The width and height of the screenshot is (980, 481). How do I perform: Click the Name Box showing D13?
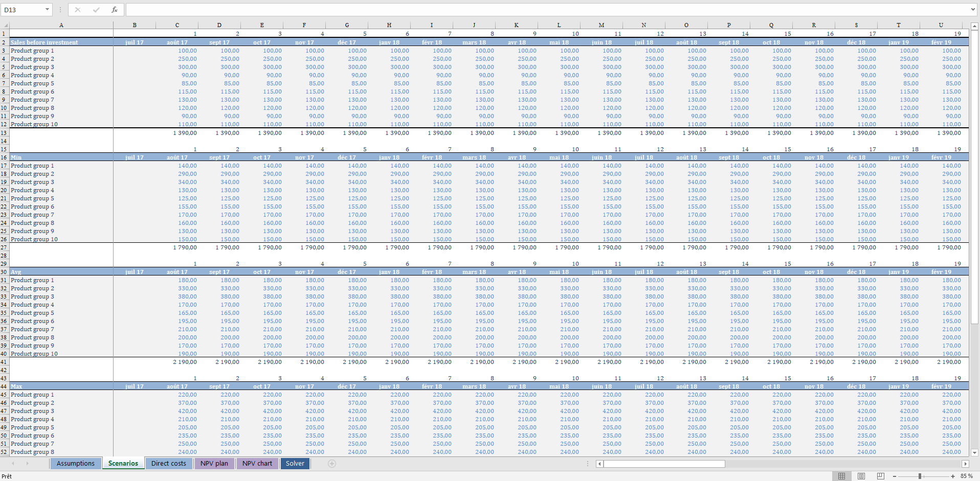23,10
